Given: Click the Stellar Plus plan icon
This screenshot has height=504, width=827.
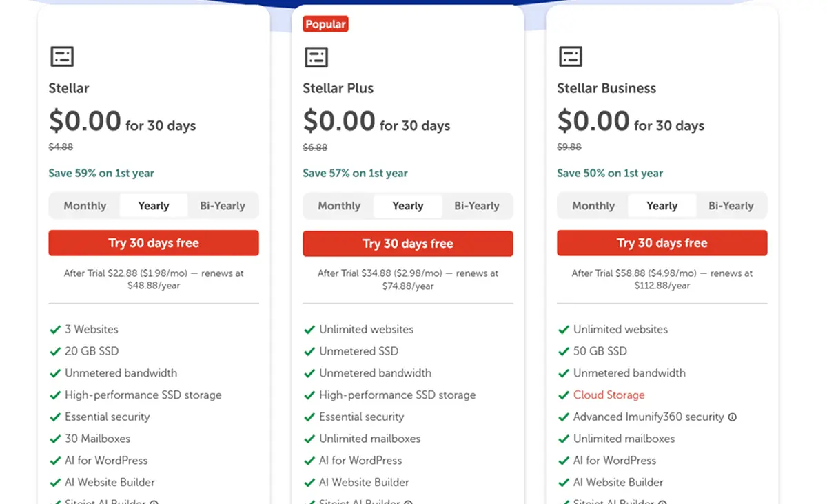Looking at the screenshot, I should 316,56.
